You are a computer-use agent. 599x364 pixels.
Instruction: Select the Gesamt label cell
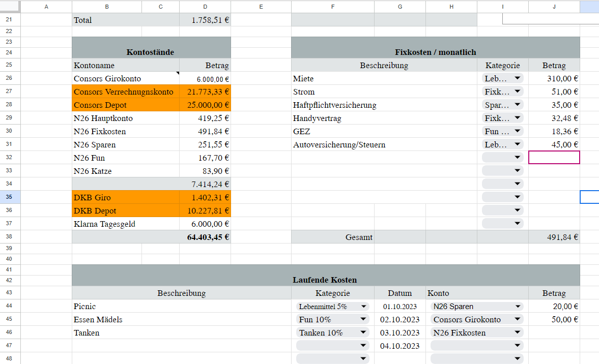click(333, 237)
